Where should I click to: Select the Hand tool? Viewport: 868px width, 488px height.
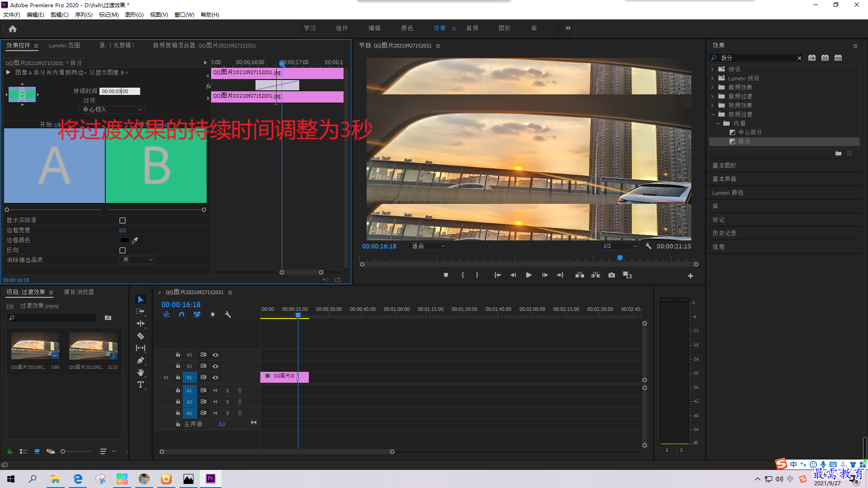141,372
